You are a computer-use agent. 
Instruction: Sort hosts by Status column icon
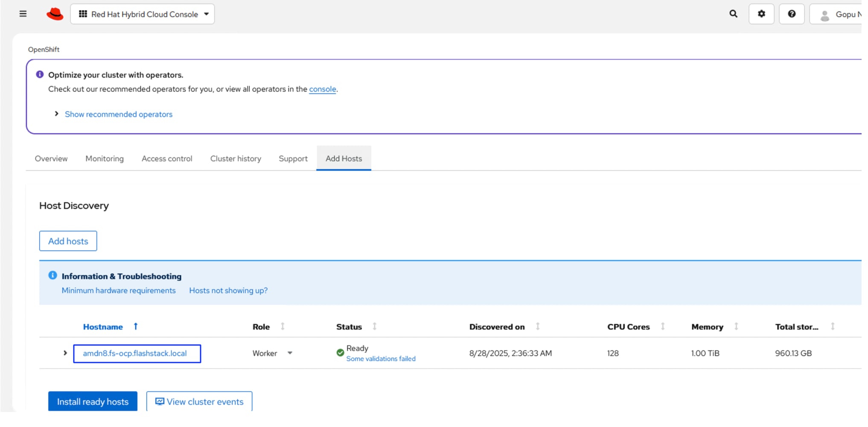[x=374, y=327]
